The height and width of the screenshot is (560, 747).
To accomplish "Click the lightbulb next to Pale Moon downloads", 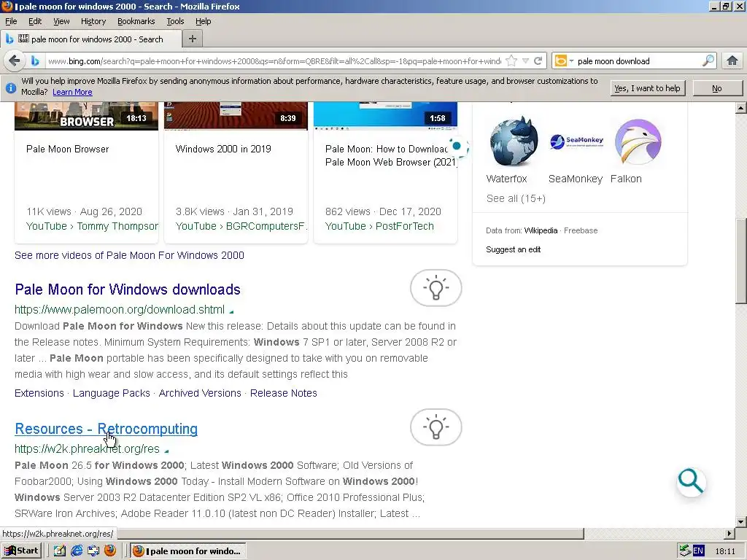I will 436,287.
